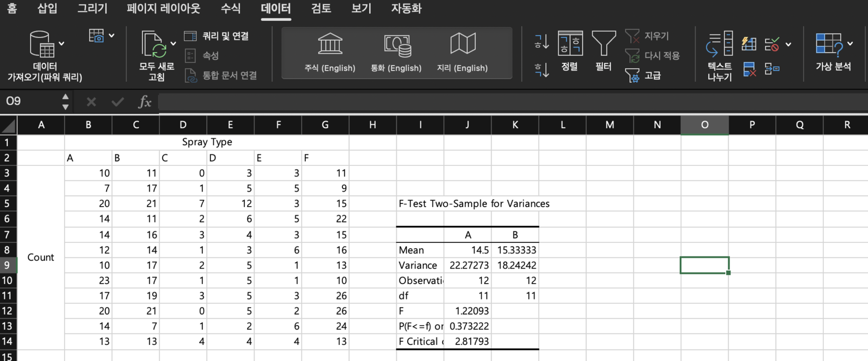Open the Formulas tab
This screenshot has height=361, width=868.
(230, 8)
